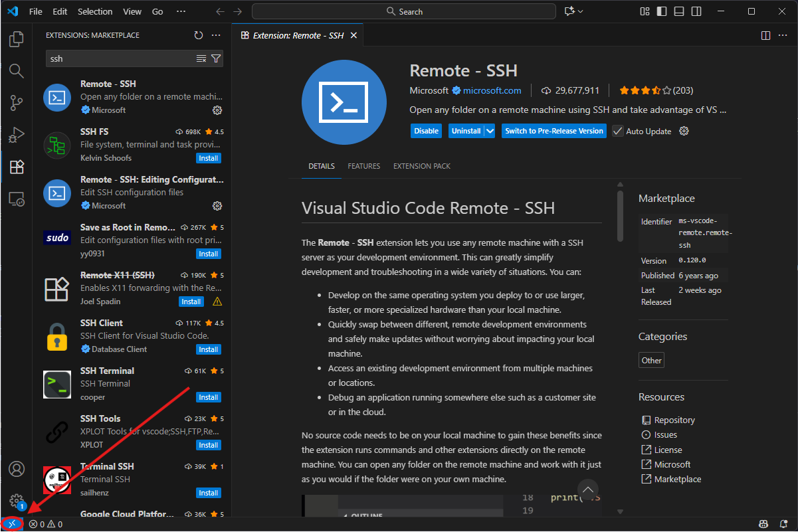Open the Selection menu
Image resolution: width=798 pixels, height=532 pixels.
95,11
